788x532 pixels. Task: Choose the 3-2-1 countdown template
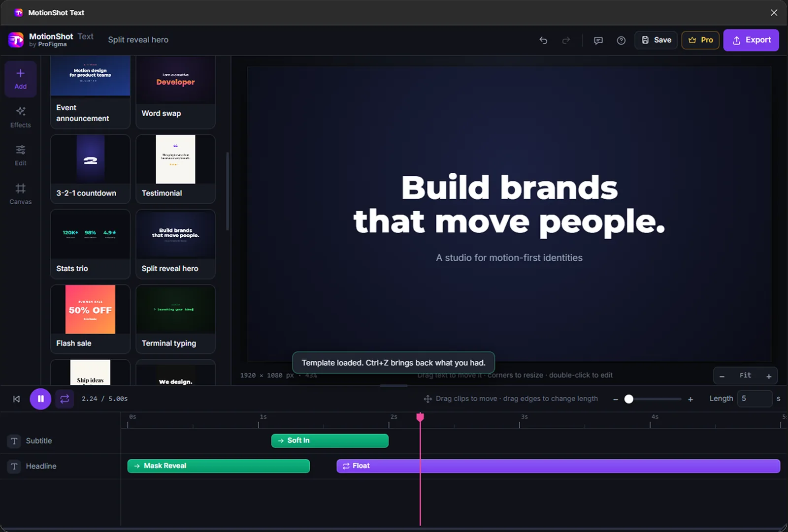coord(90,169)
